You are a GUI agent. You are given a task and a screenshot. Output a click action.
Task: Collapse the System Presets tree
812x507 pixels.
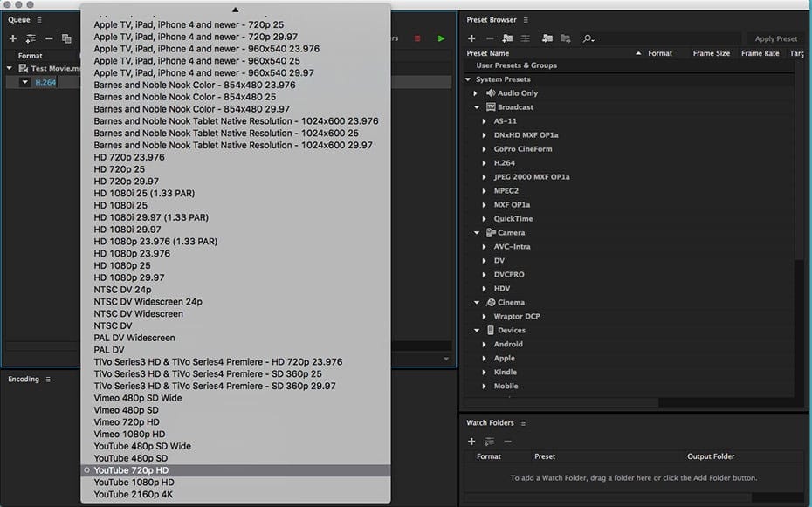point(469,79)
